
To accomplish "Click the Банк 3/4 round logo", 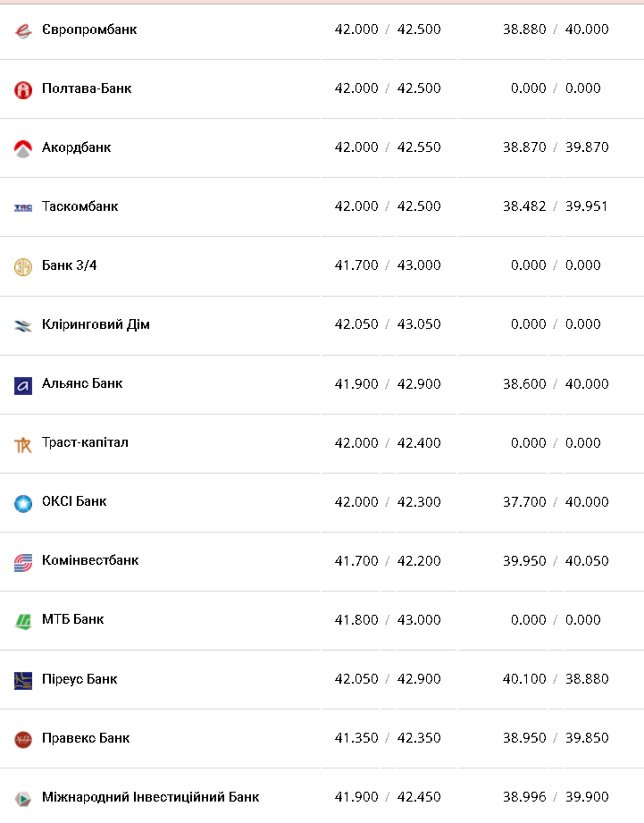I will pos(23,266).
